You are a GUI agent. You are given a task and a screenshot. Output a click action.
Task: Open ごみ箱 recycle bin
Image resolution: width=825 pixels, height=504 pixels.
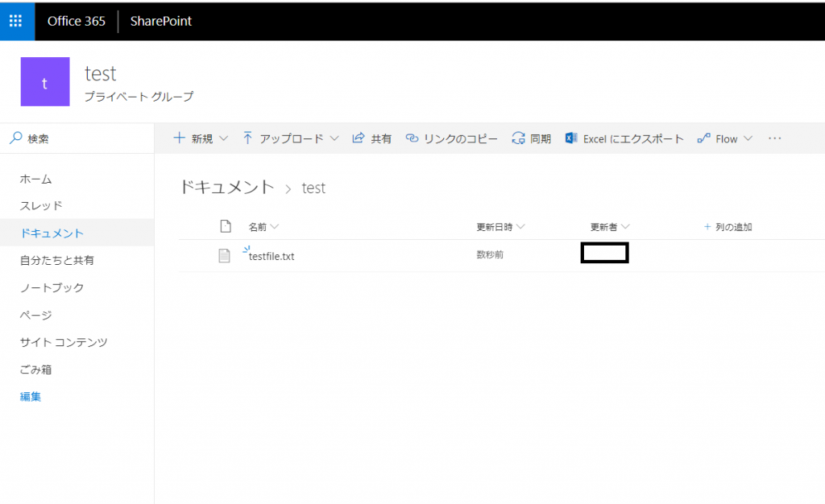tap(35, 370)
